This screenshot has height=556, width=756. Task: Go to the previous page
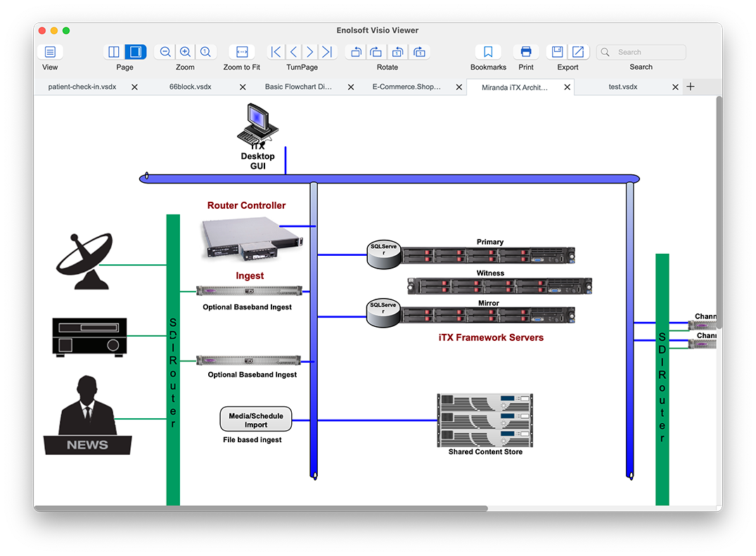pyautogui.click(x=293, y=52)
